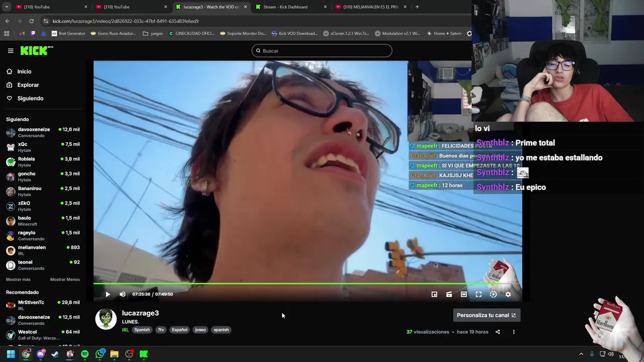Screen dimensions: 644x362
Task: Open a new browser tab
Action: point(417,7)
